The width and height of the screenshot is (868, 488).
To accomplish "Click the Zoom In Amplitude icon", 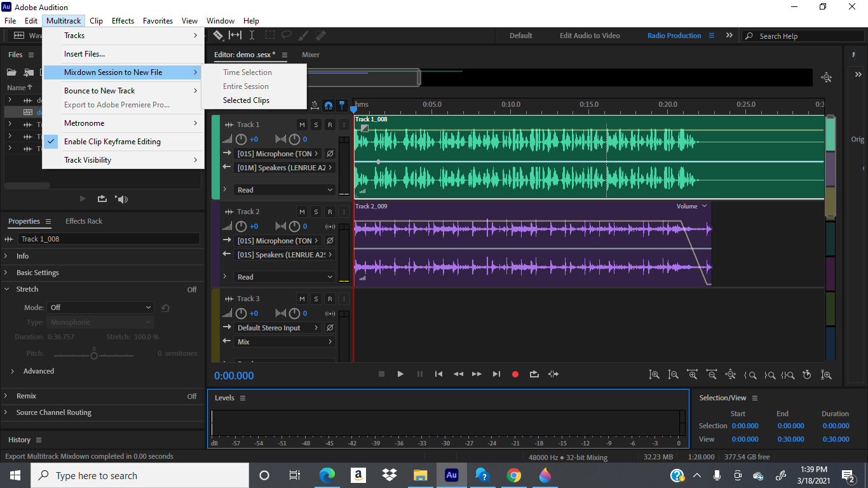I will [x=654, y=375].
